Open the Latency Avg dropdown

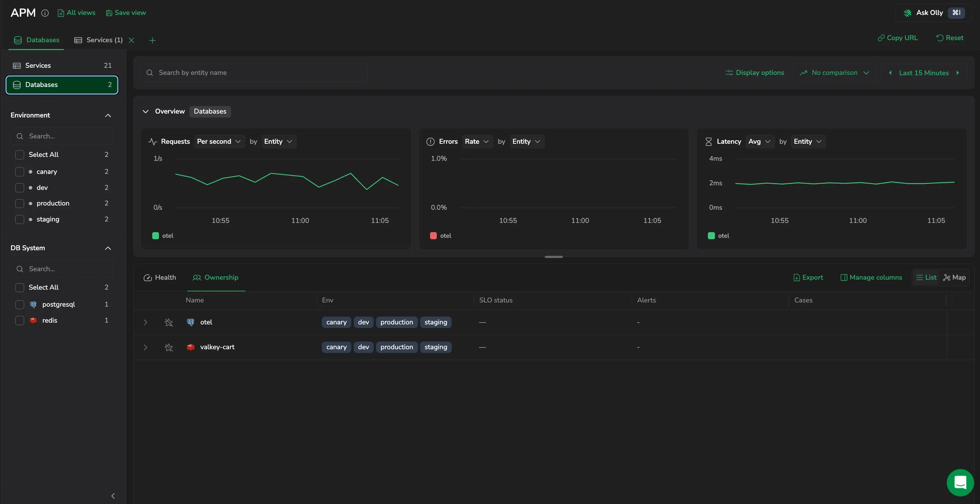[x=759, y=142]
